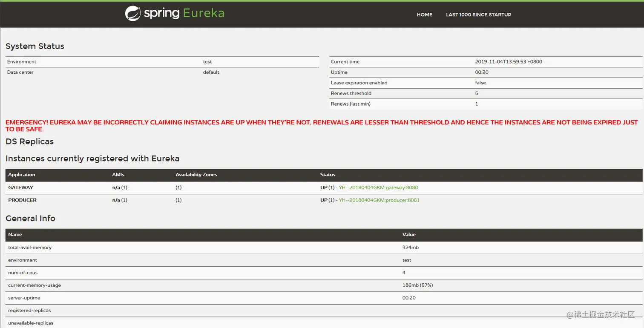Select the Renews threshold value 5
The image size is (644, 328).
tap(477, 93)
